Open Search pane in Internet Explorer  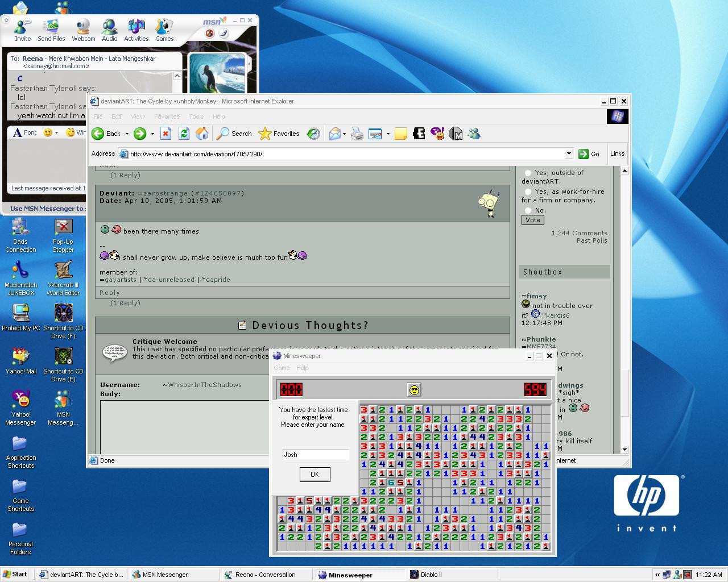tap(234, 134)
